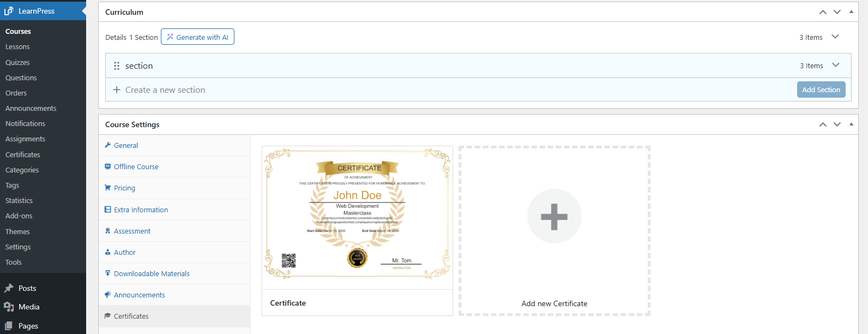Click Add new Certificate label
The width and height of the screenshot is (868, 334).
click(x=554, y=303)
